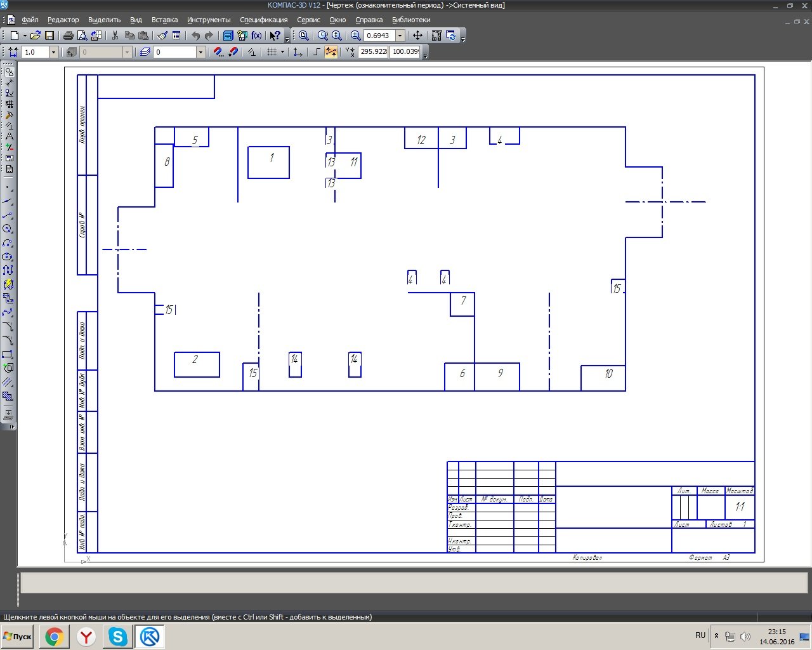The width and height of the screenshot is (812, 650).
Task: Open the Variables f(x) tool
Action: [x=256, y=36]
